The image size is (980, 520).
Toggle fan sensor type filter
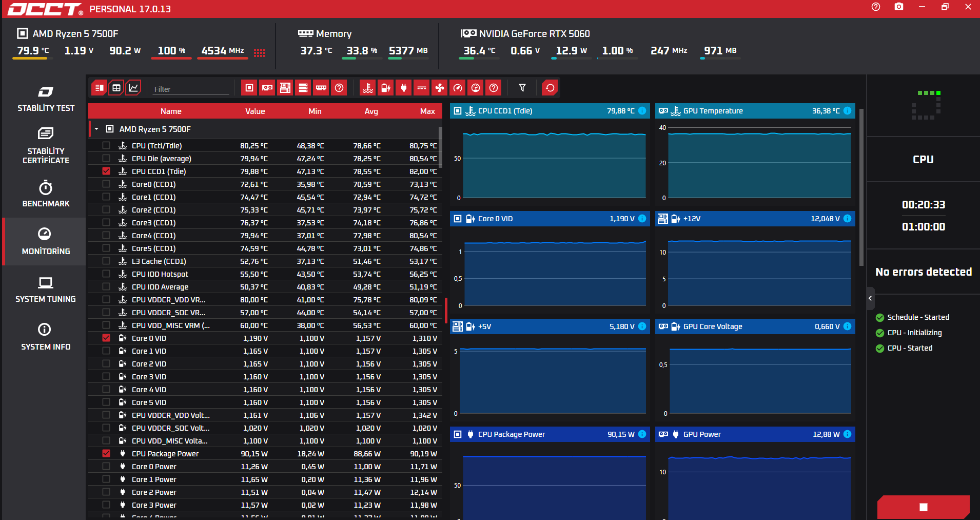click(x=440, y=88)
